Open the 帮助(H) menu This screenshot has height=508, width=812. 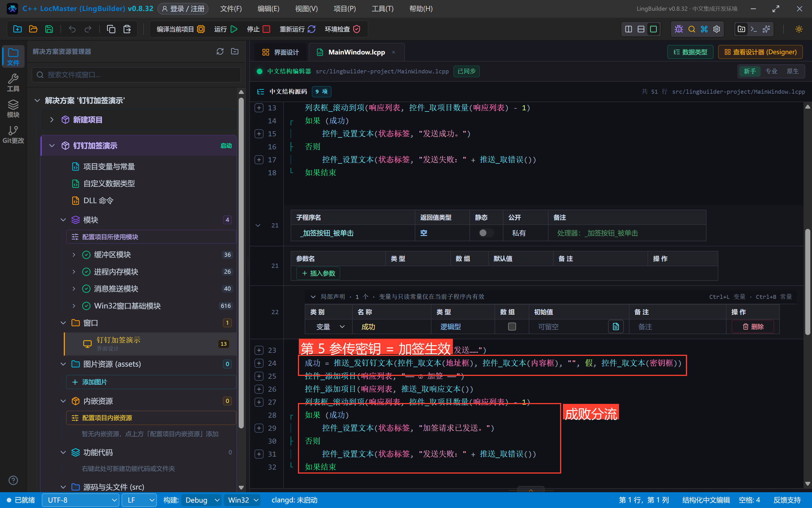[x=421, y=9]
